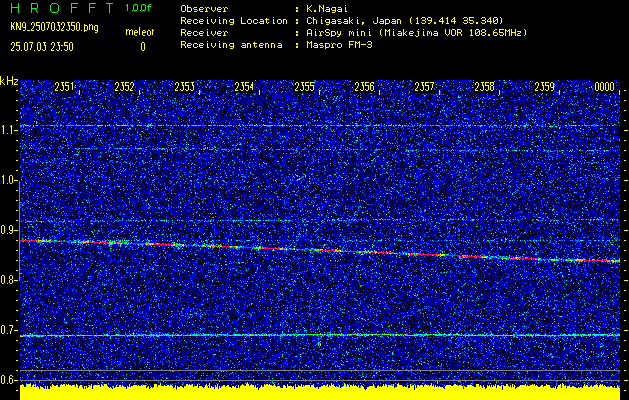
Task: Click the 2353 time marker
Action: tap(184, 87)
